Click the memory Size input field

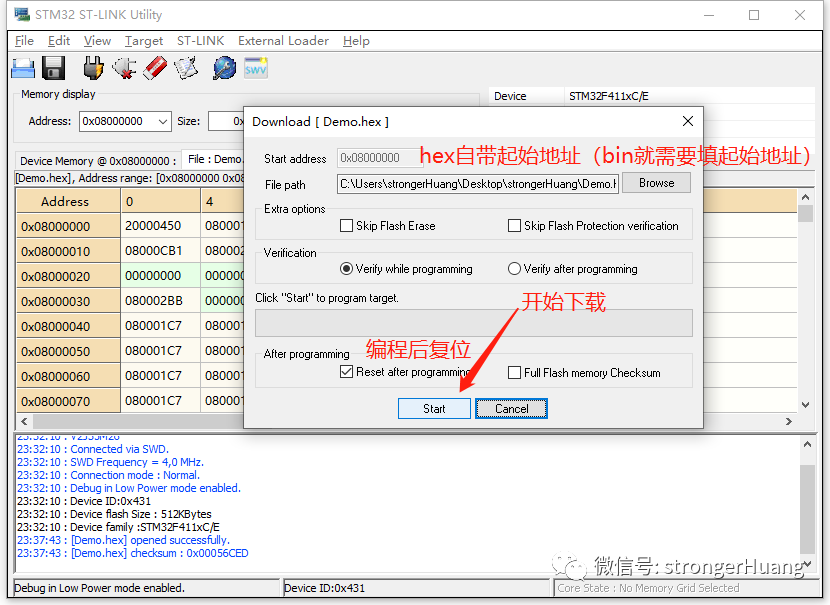point(226,121)
